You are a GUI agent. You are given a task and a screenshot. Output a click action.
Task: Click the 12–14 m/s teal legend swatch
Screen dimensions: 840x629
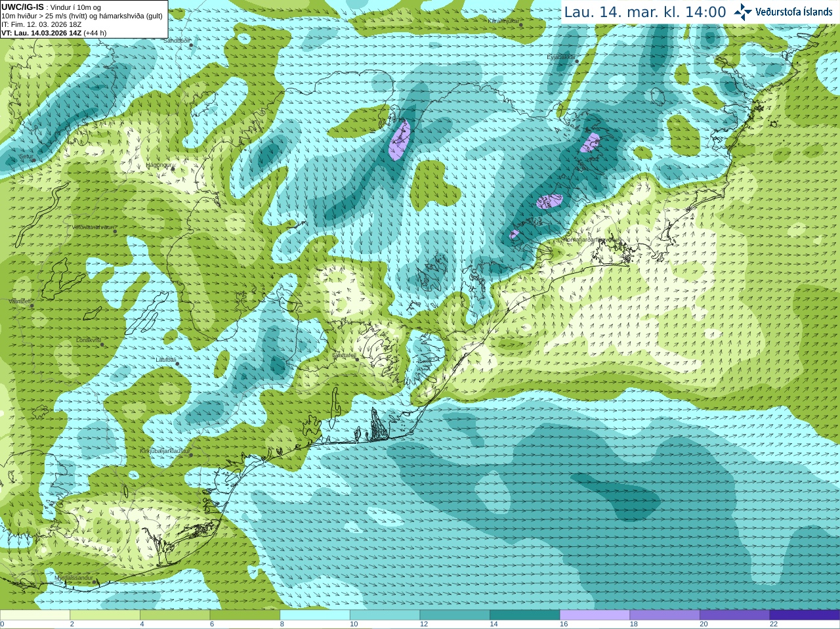point(455,615)
